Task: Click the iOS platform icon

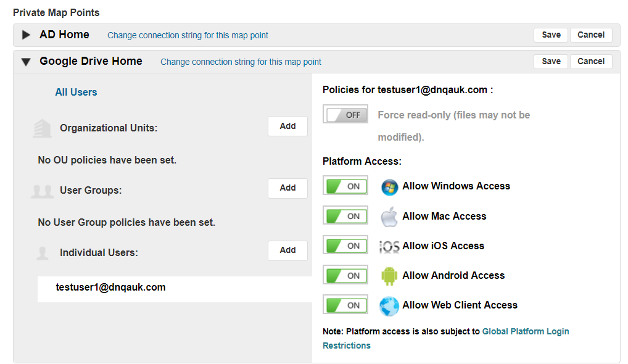Action: [389, 247]
